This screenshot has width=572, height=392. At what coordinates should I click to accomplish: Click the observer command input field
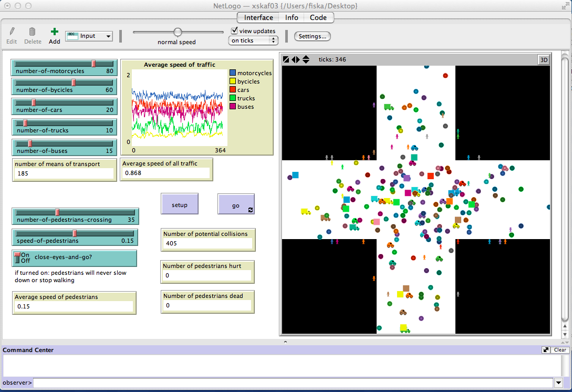293,383
